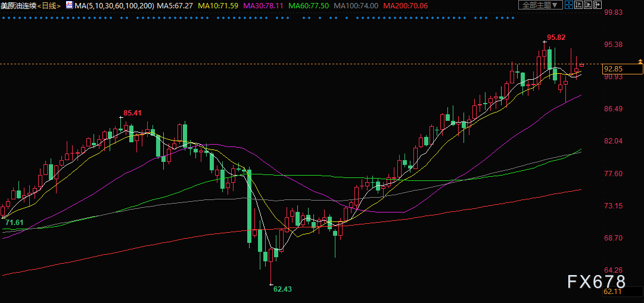Click the MA200:70.06 value
The height and width of the screenshot is (303, 644).
click(405, 6)
